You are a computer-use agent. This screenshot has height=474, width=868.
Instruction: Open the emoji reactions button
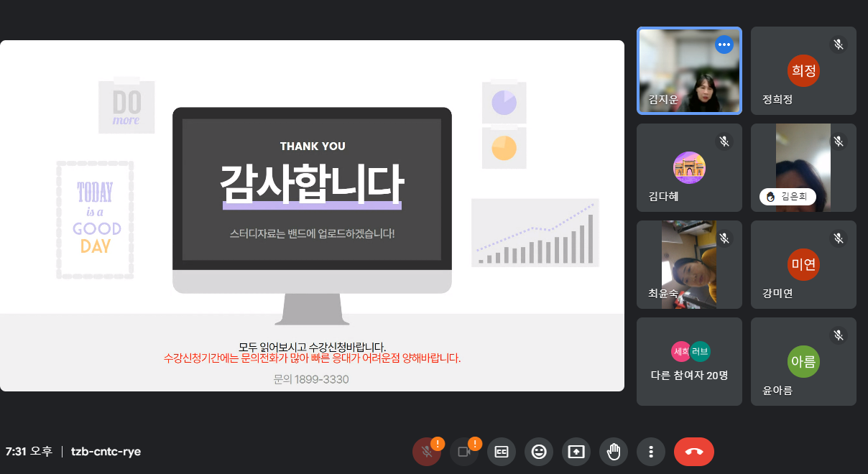point(539,452)
